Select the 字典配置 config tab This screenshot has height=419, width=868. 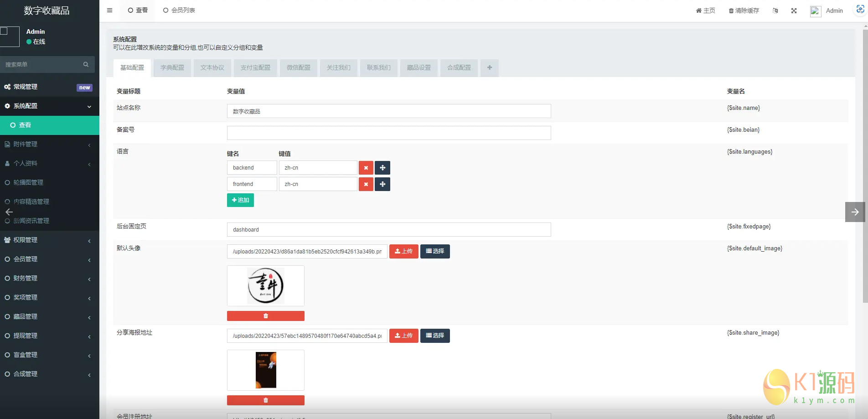(x=172, y=68)
